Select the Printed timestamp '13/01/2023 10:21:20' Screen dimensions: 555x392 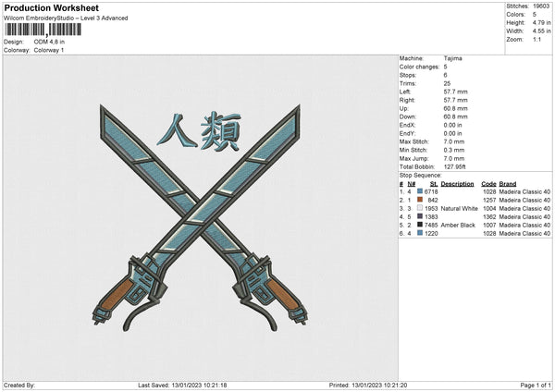tap(379, 385)
